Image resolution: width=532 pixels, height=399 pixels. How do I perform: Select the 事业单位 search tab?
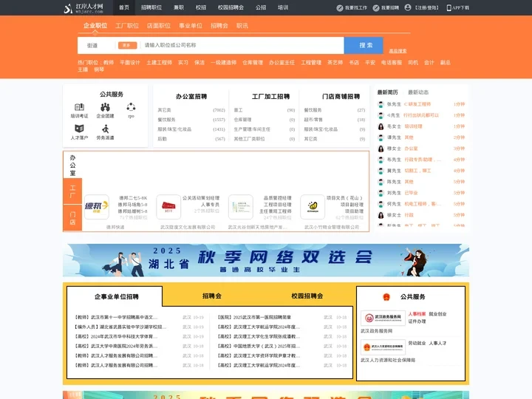point(191,26)
